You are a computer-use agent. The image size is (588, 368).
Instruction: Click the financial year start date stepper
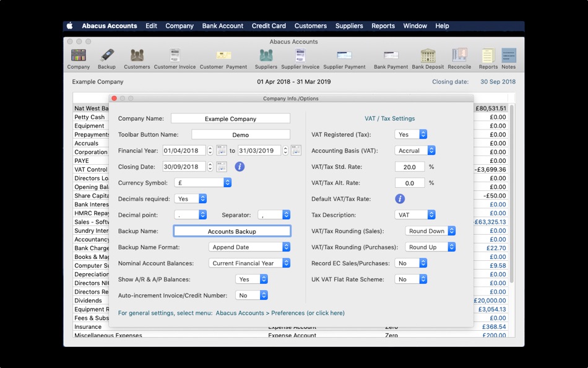pos(210,151)
